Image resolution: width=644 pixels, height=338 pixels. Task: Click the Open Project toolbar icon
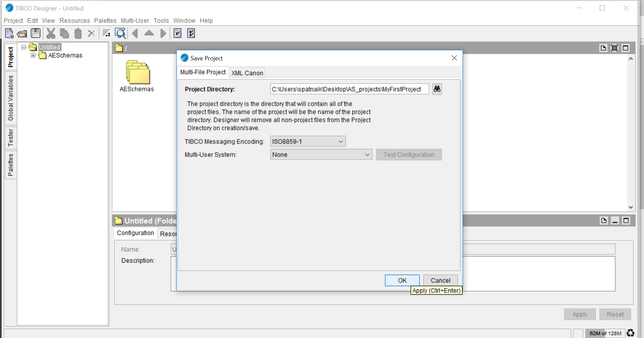click(x=22, y=34)
